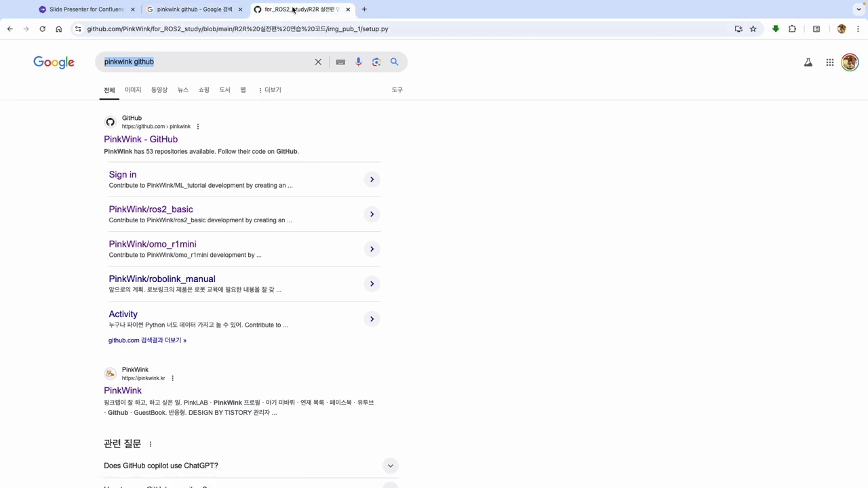The image size is (868, 488).
Task: Switch to the 이미지 tab
Action: pos(133,90)
